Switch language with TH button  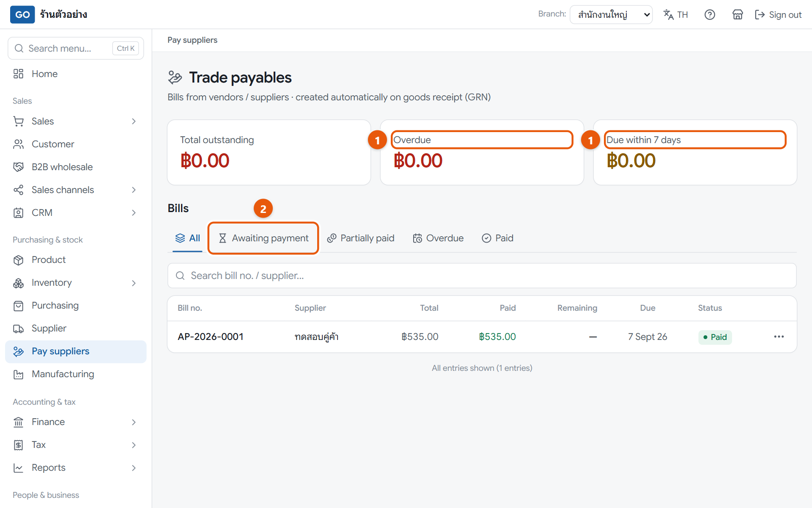676,15
